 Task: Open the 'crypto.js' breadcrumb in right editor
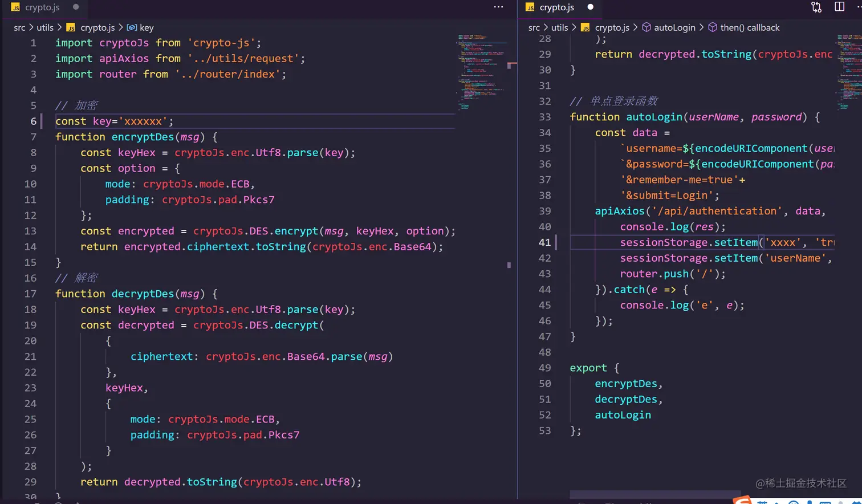click(x=612, y=27)
